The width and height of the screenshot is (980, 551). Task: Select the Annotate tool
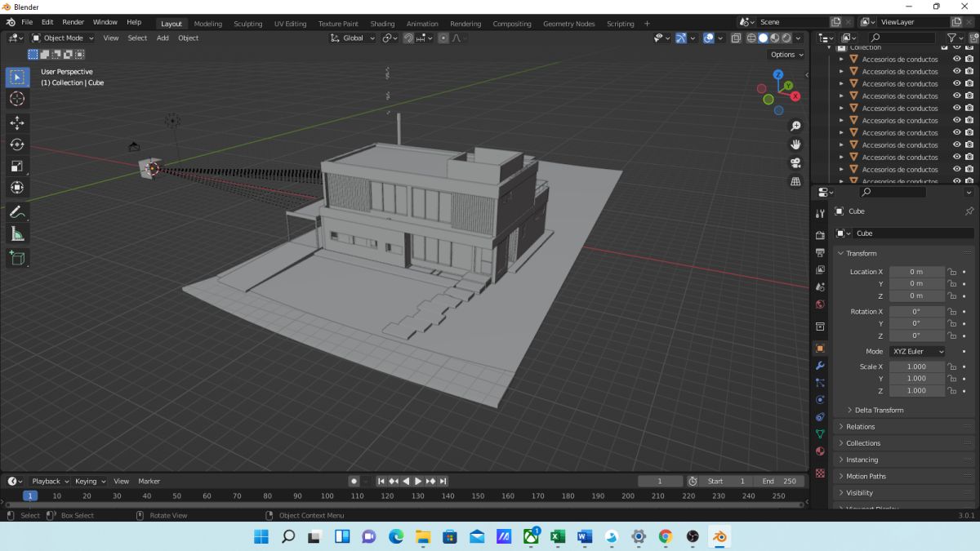(x=17, y=212)
